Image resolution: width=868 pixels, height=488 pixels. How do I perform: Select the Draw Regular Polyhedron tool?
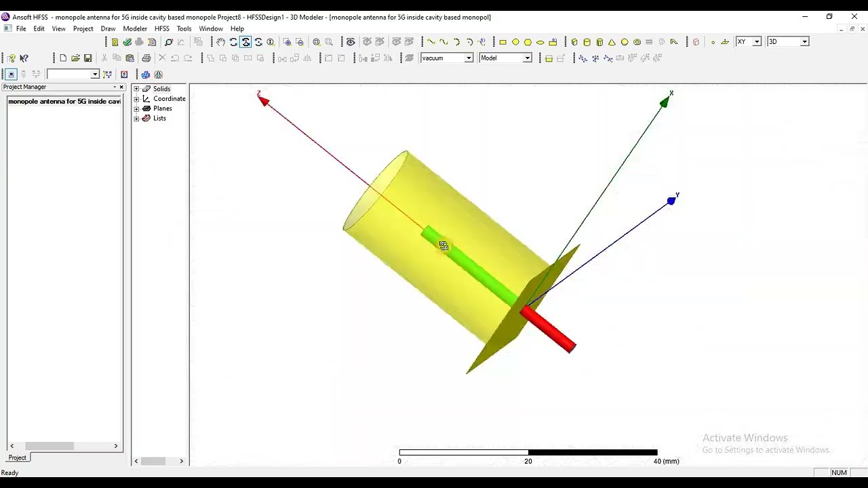point(599,42)
